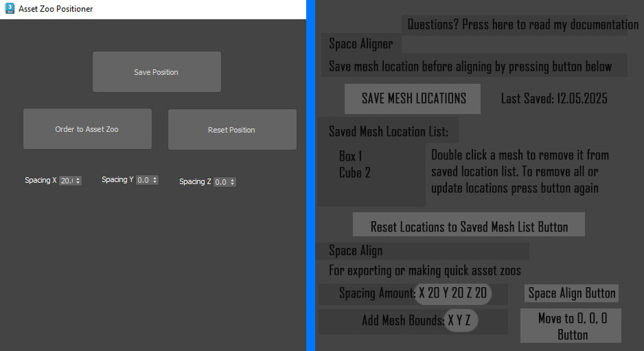The image size is (644, 351).
Task: Click the Spacing Amount label
Action: click(377, 293)
